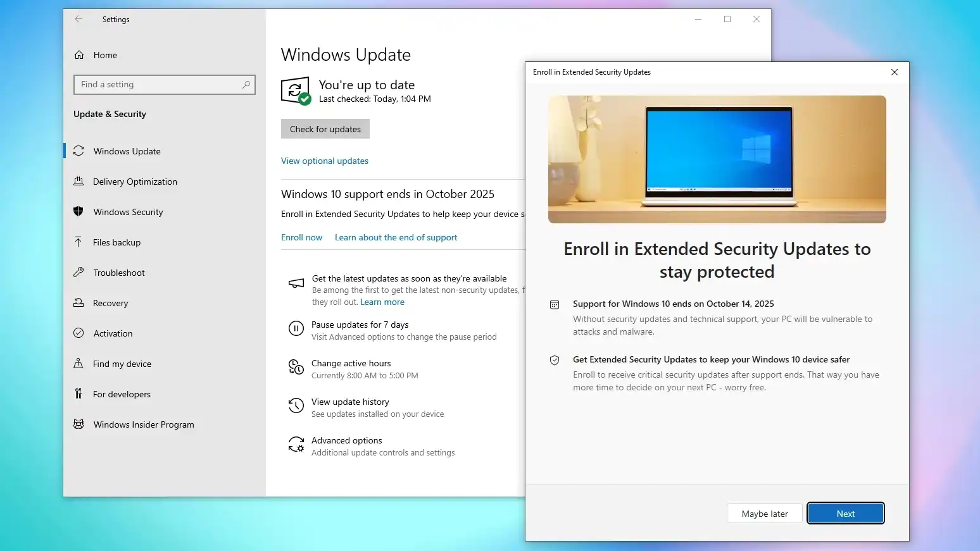Open Advanced options for updates

pos(346,441)
